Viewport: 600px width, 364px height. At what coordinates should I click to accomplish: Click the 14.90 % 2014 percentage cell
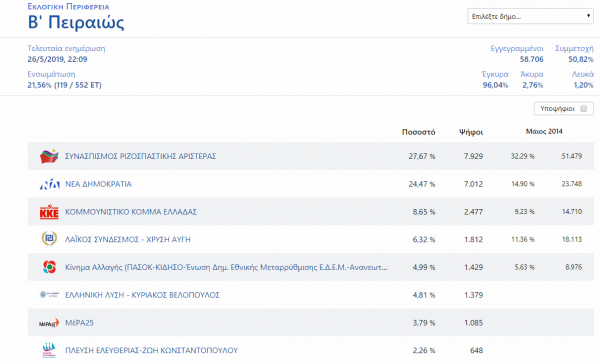coord(523,184)
